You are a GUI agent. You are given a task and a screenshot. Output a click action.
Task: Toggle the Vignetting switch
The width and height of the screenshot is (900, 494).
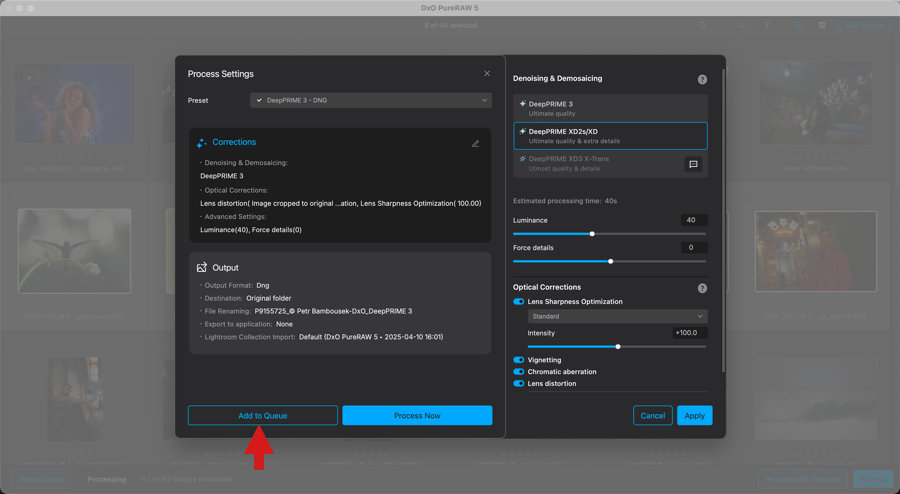pyautogui.click(x=518, y=360)
